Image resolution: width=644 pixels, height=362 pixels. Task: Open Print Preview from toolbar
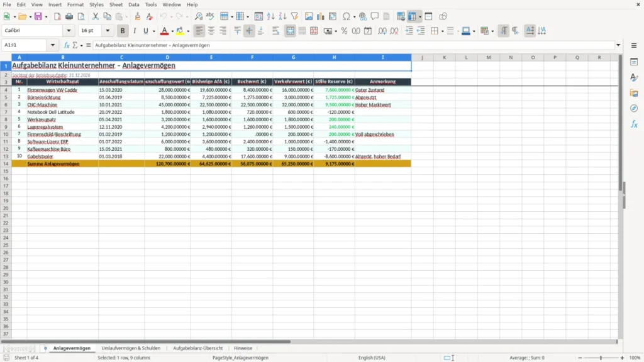(x=81, y=16)
